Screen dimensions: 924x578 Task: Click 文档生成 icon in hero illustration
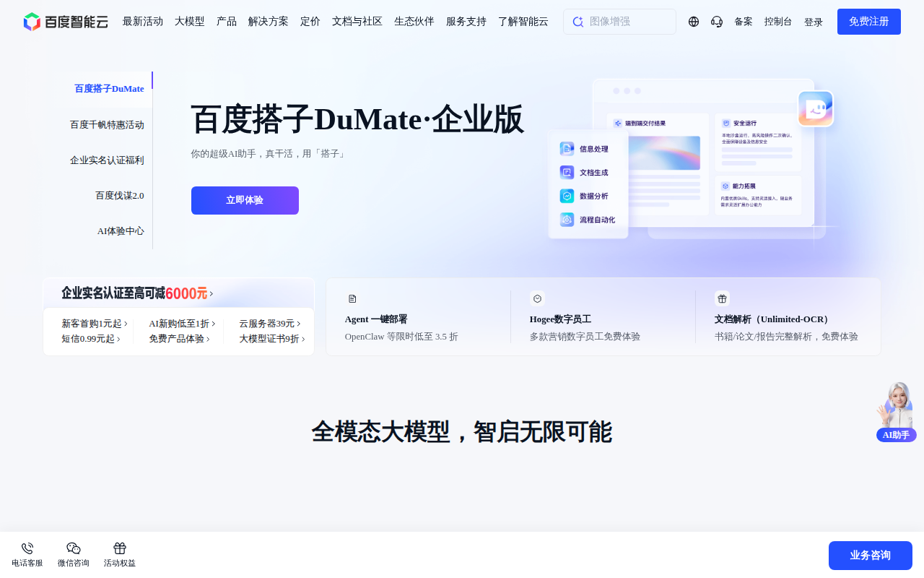coord(567,173)
